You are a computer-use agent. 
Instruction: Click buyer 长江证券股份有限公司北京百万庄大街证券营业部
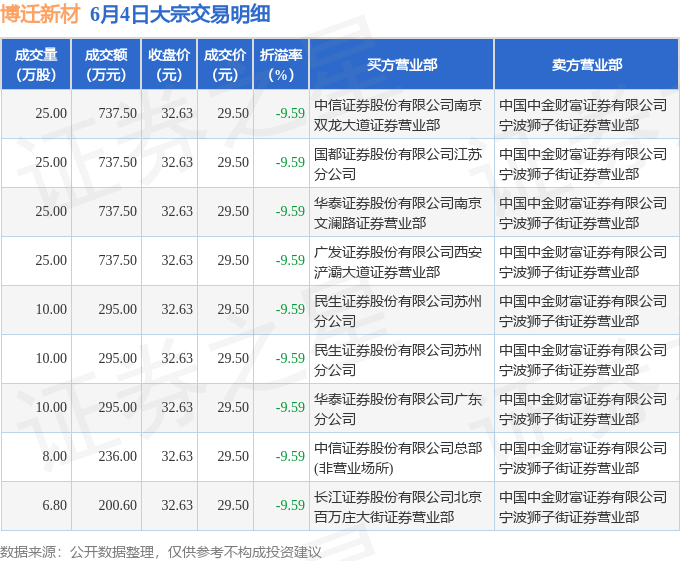[x=398, y=507]
